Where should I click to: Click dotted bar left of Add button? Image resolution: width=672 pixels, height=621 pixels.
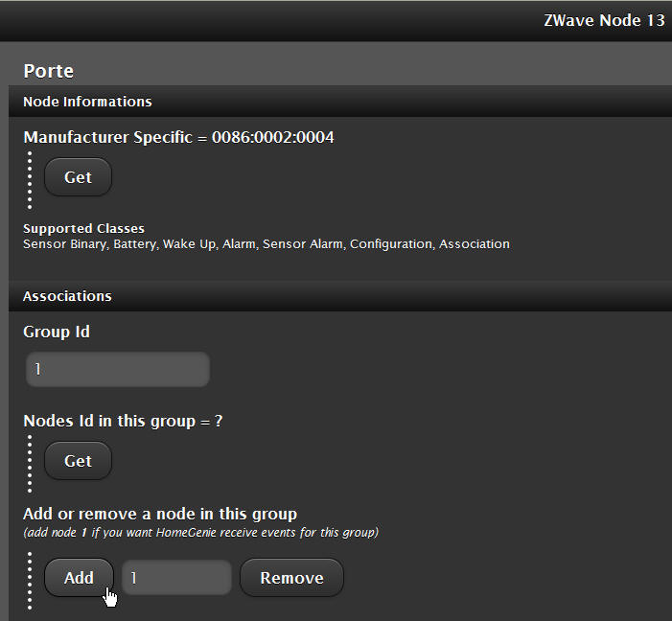pyautogui.click(x=30, y=581)
